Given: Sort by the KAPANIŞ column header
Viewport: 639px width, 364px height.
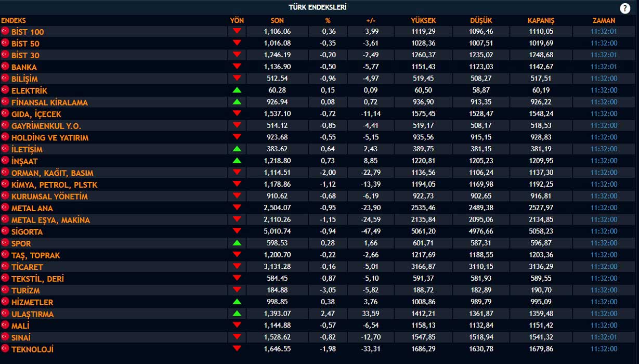Looking at the screenshot, I should point(541,21).
